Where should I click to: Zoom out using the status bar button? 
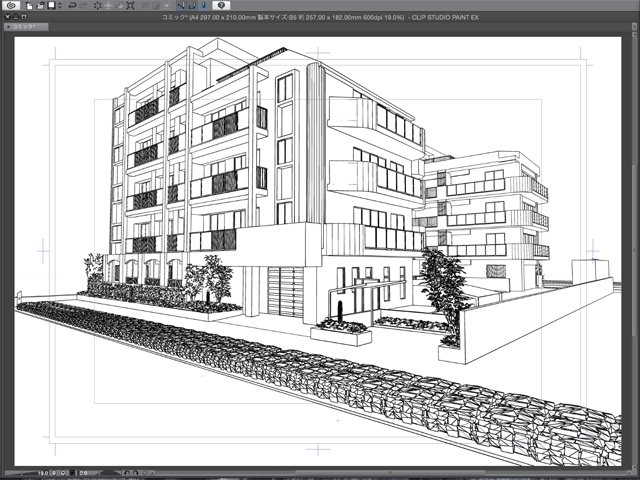click(54, 473)
